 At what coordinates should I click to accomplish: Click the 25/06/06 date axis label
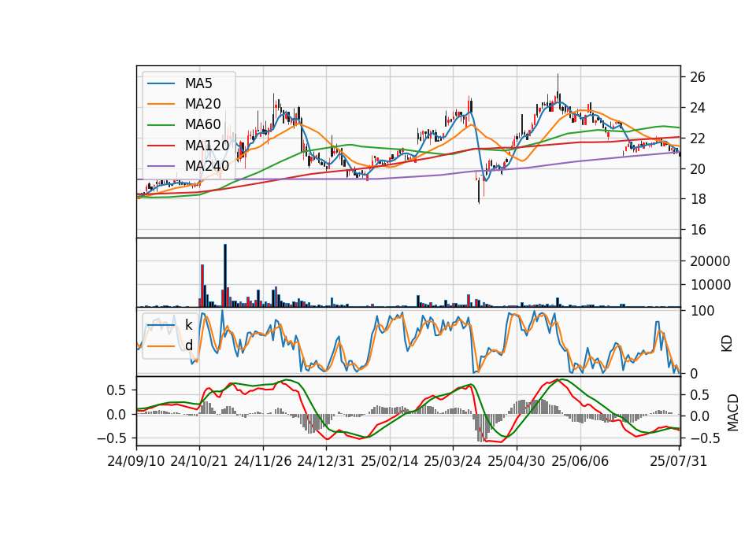(x=580, y=461)
